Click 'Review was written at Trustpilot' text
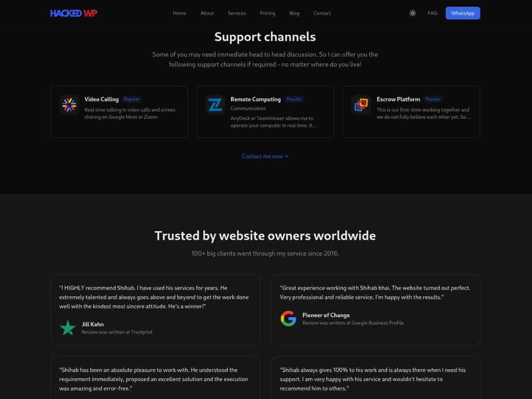 (x=117, y=332)
